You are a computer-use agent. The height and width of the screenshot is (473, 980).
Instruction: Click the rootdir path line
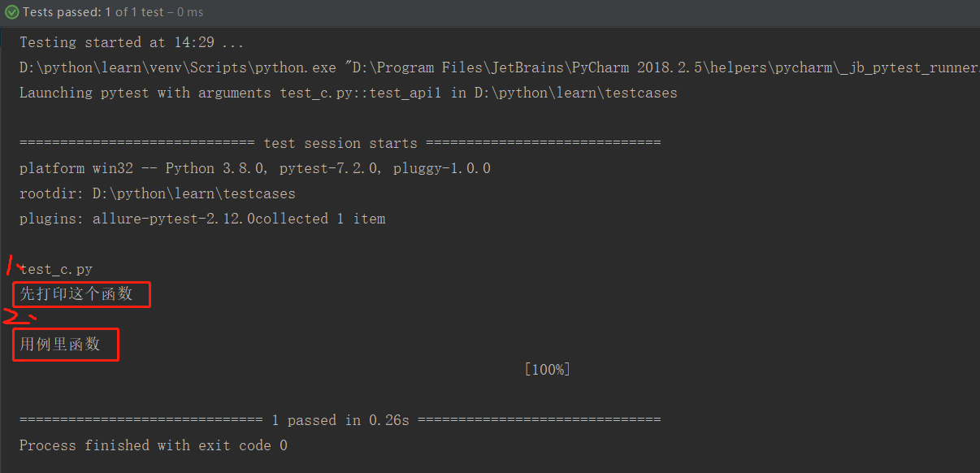click(x=157, y=194)
